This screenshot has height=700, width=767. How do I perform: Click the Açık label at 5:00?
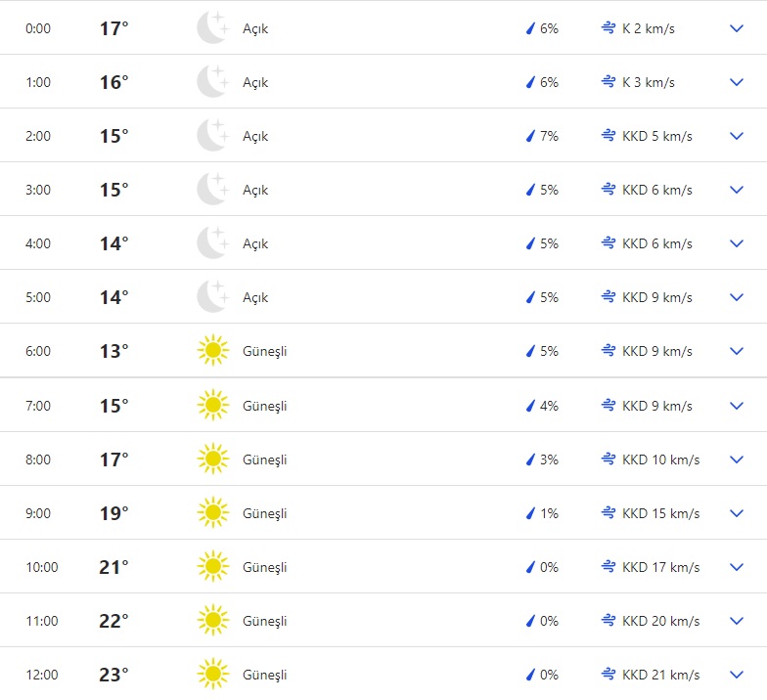point(255,297)
